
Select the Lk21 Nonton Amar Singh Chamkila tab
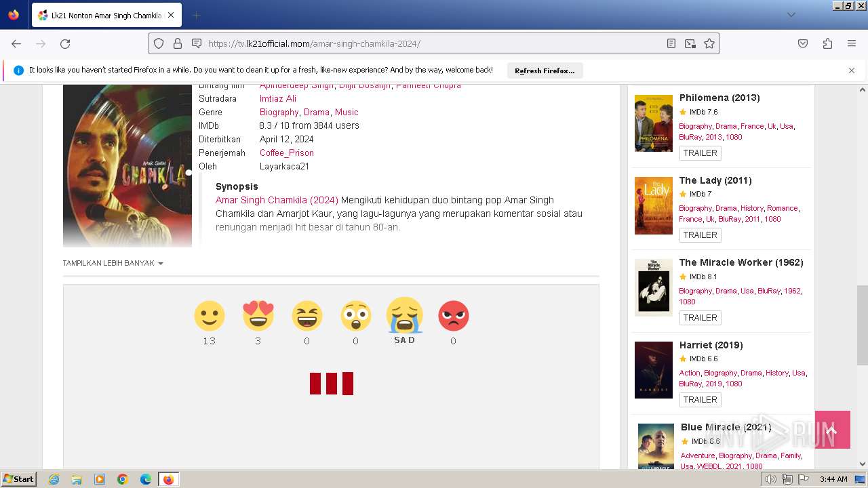[106, 15]
